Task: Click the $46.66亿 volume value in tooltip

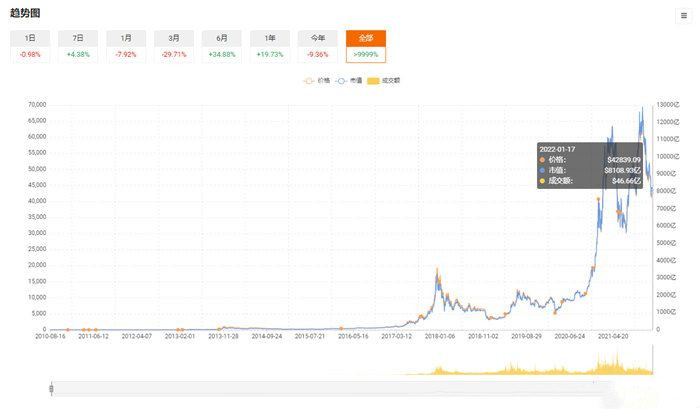Action: [626, 181]
